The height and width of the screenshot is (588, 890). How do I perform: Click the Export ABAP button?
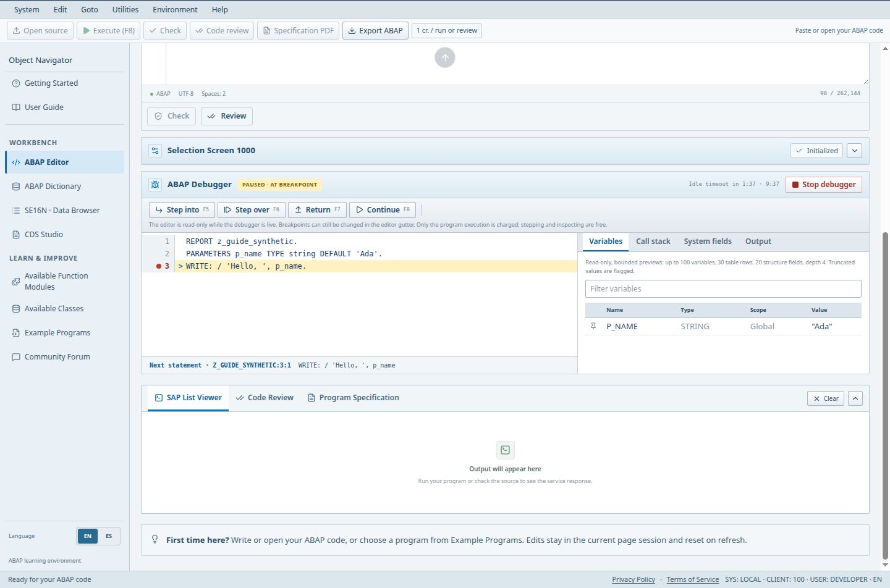click(375, 31)
